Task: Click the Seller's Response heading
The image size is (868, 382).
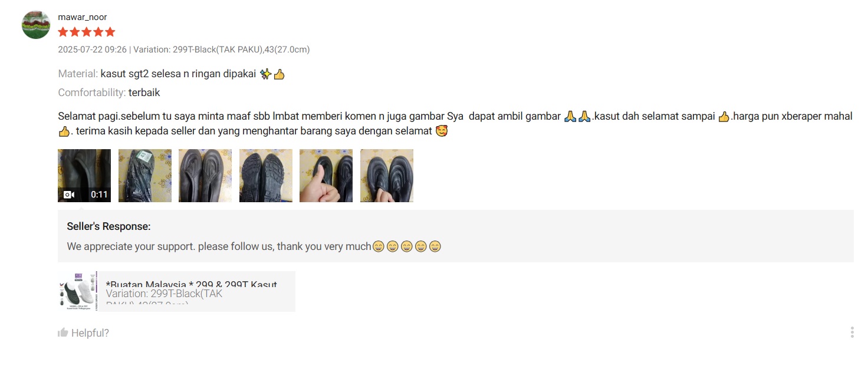Action: point(108,226)
